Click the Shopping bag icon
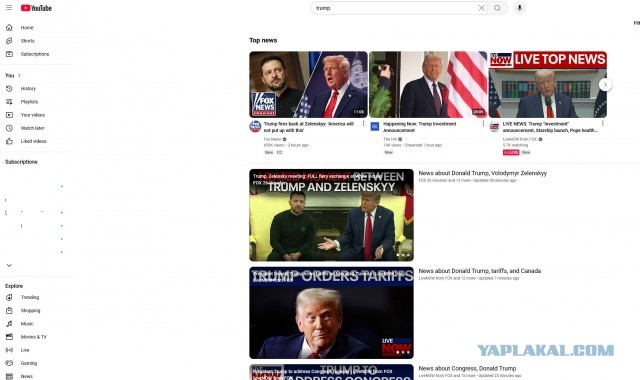 click(9, 310)
